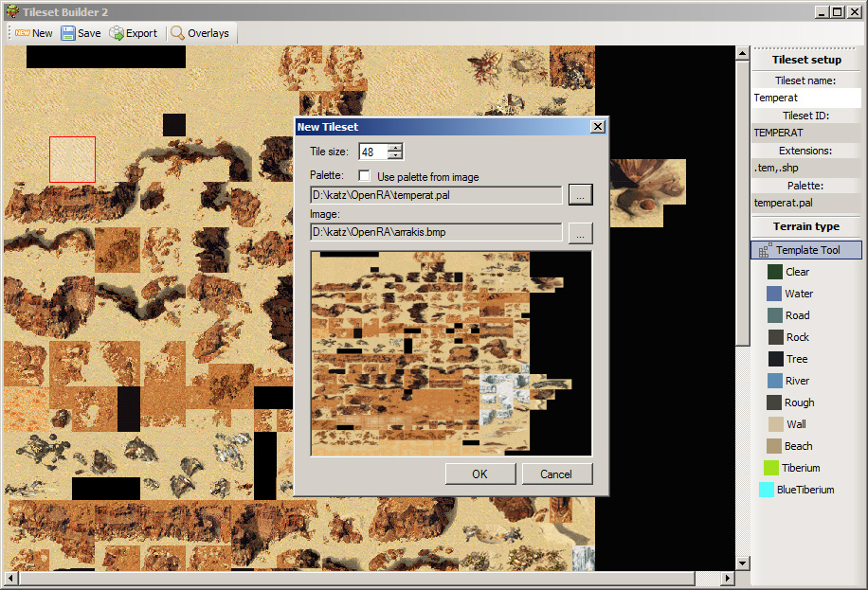Choose the Rock terrain swatch

(x=775, y=337)
